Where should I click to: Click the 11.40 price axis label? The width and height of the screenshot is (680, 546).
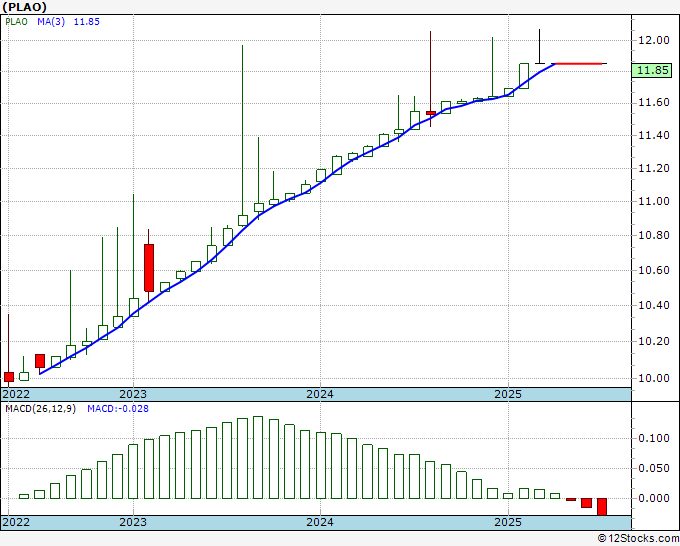click(654, 136)
